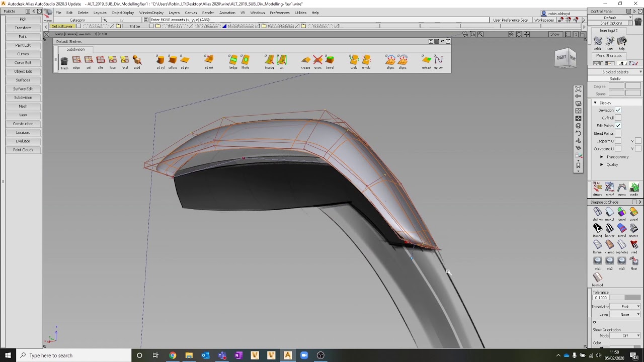Viewport: 644px width, 362px height.
Task: Open the Preferences menu
Action: [x=279, y=13]
